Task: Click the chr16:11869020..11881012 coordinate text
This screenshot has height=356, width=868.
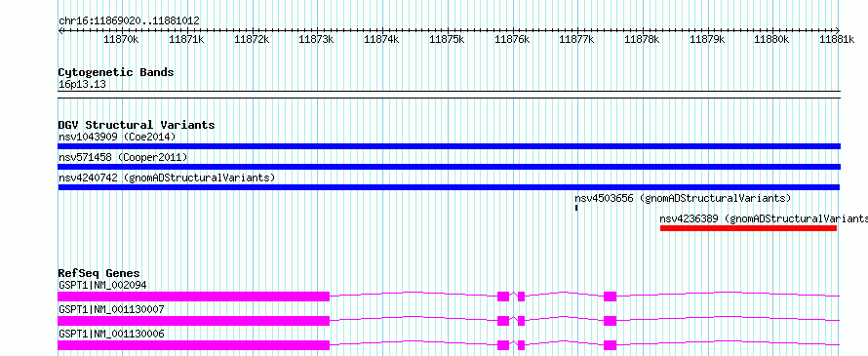Action: click(x=129, y=20)
